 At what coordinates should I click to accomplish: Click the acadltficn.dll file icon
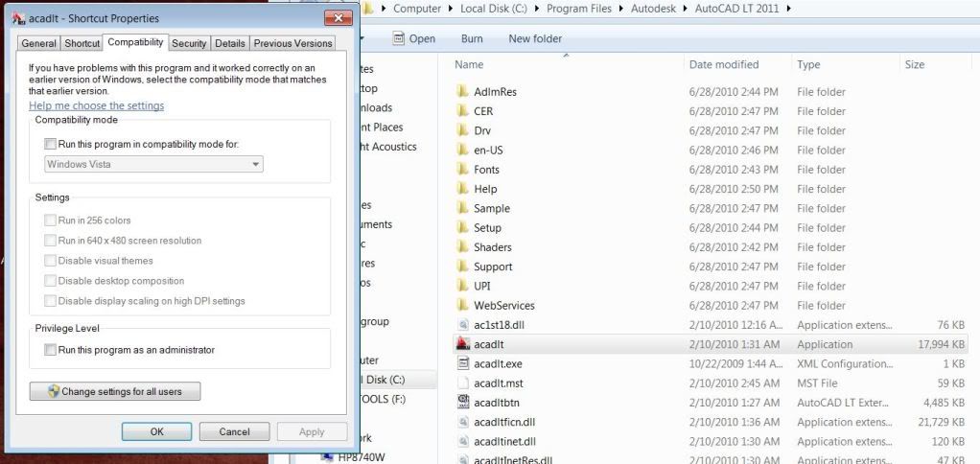click(463, 422)
